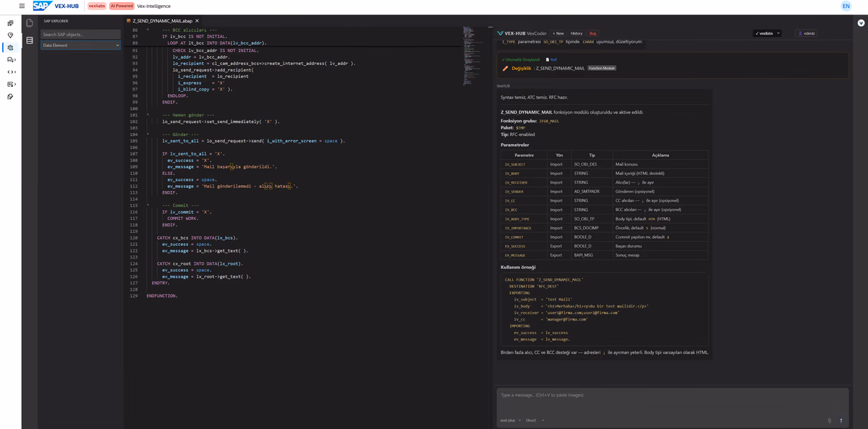Open the chat panel icon in the sidebar
Viewport: 868px width, 429px height.
click(10, 59)
